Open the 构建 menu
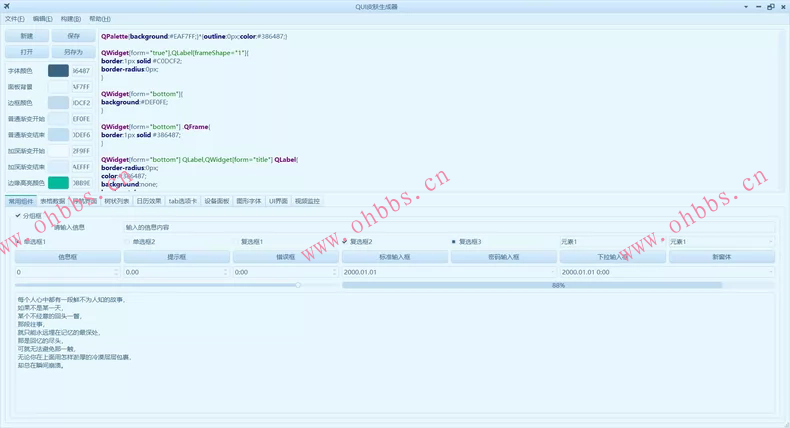 click(70, 19)
